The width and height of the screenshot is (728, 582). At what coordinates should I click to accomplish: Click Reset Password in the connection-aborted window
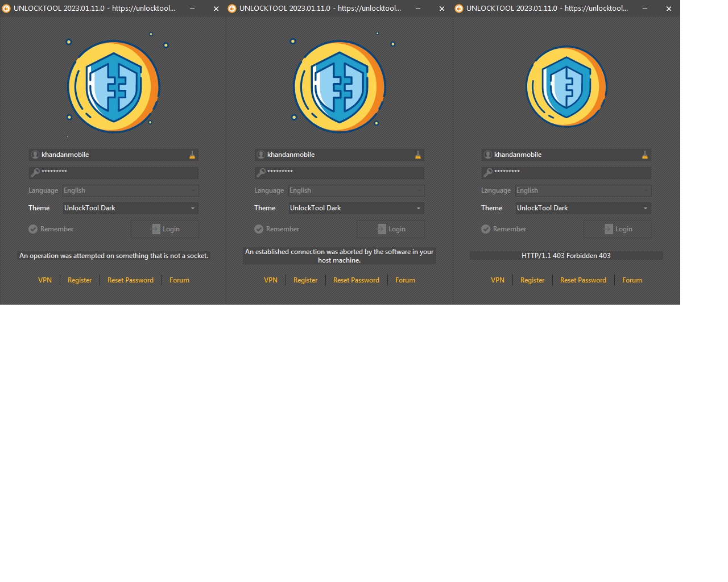coord(356,280)
